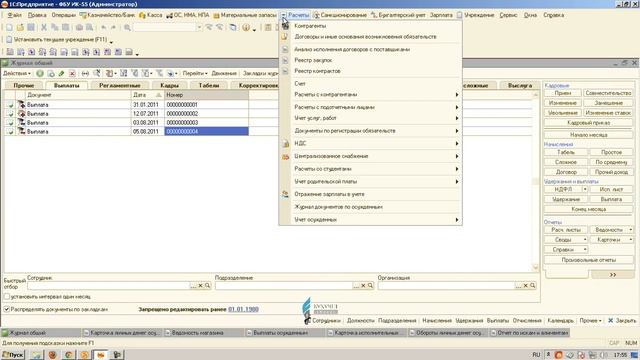Clear the Сотрудник filter field with X
640x360 pixels.
click(x=200, y=286)
